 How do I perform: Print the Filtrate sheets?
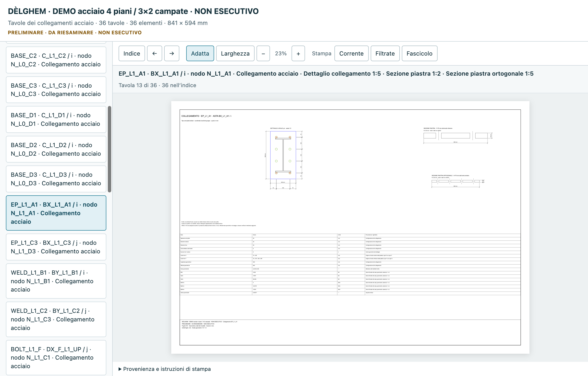[385, 53]
